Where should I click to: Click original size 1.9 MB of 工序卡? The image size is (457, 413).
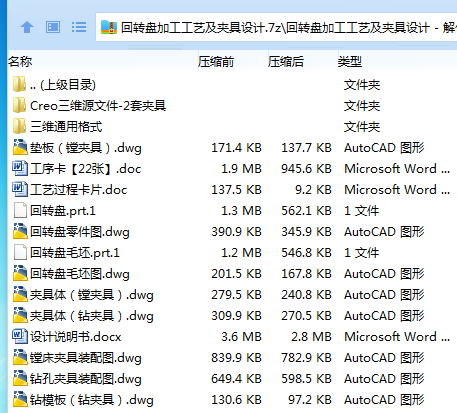point(241,169)
